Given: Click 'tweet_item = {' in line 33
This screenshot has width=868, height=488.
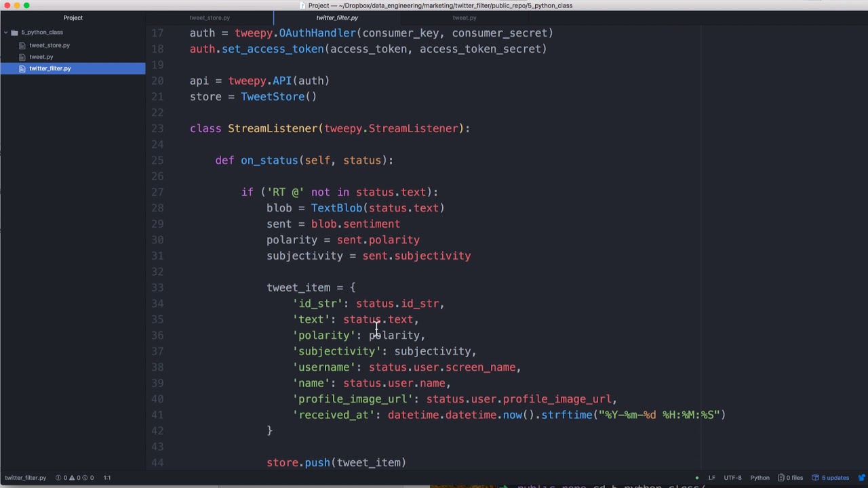Looking at the screenshot, I should (311, 287).
